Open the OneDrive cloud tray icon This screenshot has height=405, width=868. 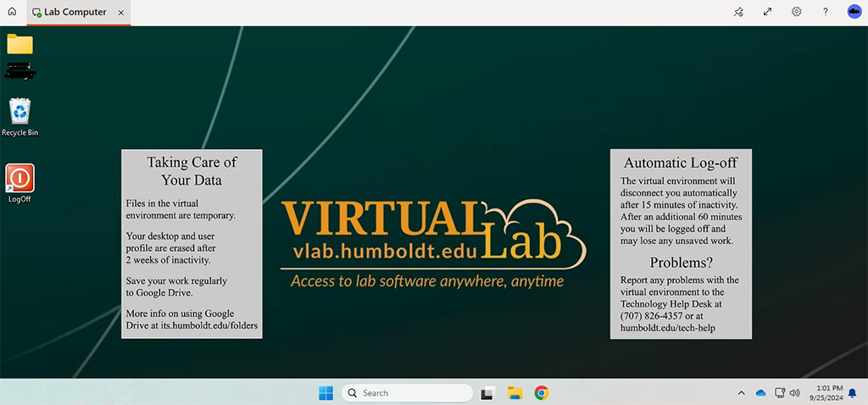[760, 393]
